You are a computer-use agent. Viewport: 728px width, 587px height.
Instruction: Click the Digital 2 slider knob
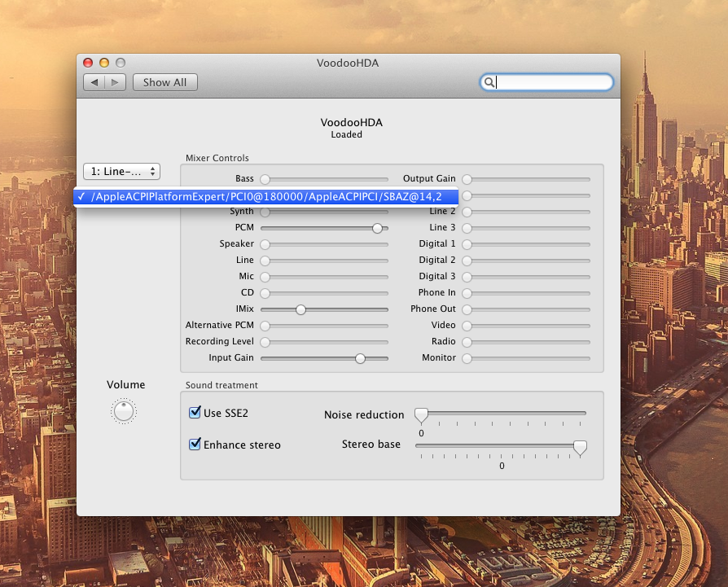(467, 261)
